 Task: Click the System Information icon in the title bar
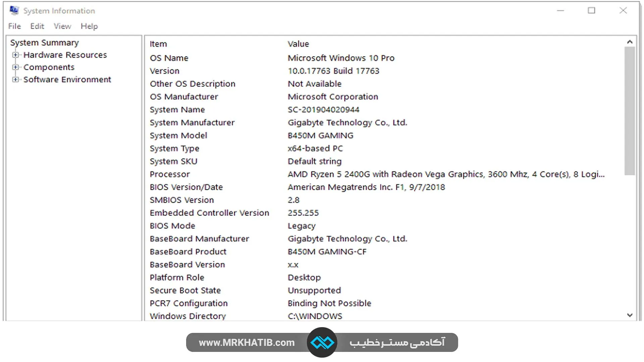[x=14, y=10]
